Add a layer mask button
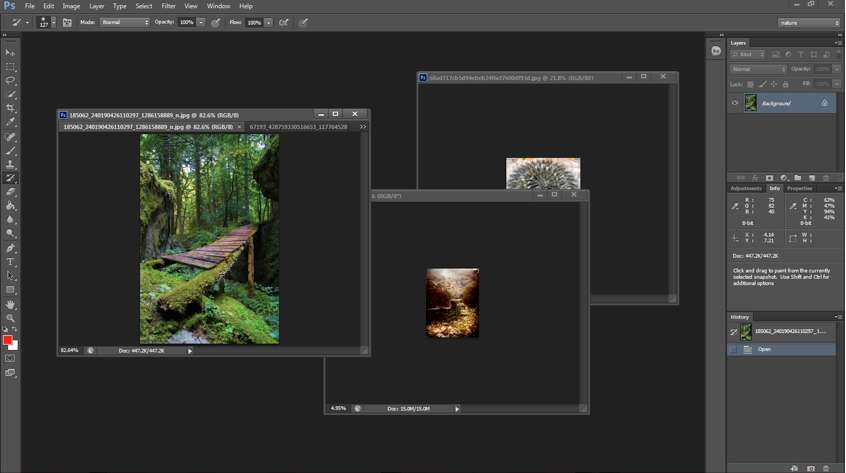Image resolution: width=846 pixels, height=473 pixels. [769, 177]
